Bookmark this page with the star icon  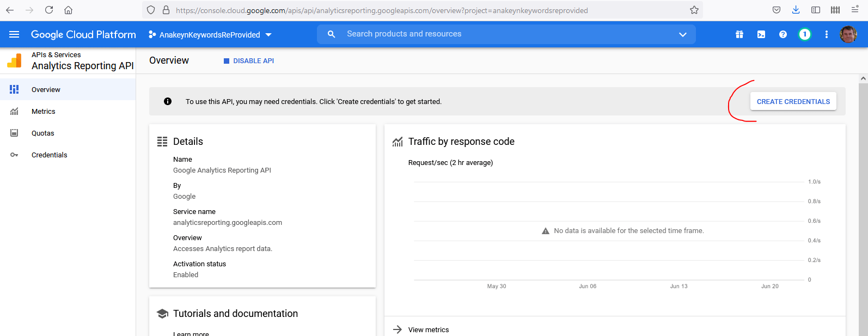click(x=694, y=10)
